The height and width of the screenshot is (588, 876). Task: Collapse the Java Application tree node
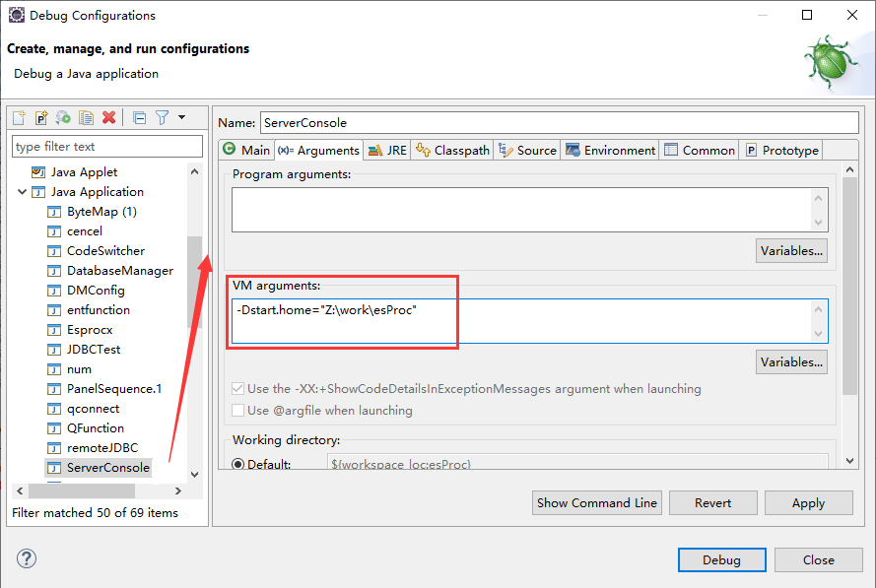point(22,192)
